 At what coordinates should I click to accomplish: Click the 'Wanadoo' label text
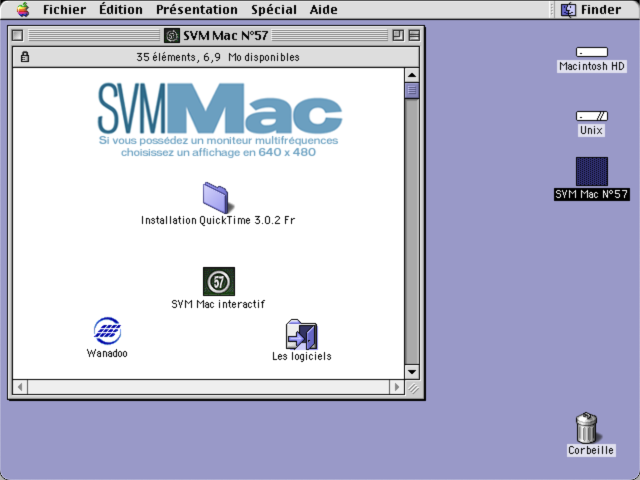click(x=107, y=353)
